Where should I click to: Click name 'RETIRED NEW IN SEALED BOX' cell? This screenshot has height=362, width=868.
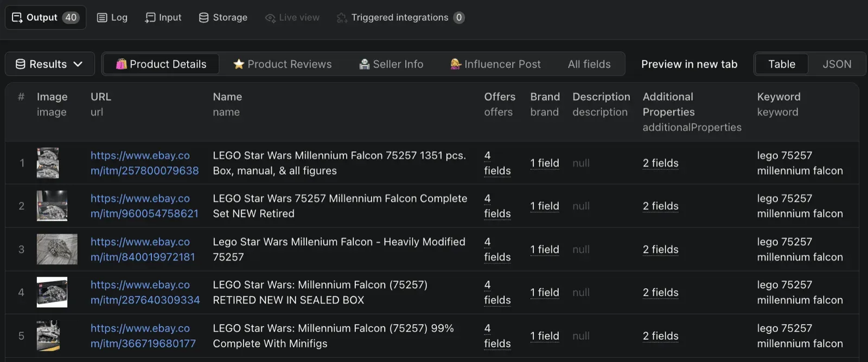click(320, 292)
